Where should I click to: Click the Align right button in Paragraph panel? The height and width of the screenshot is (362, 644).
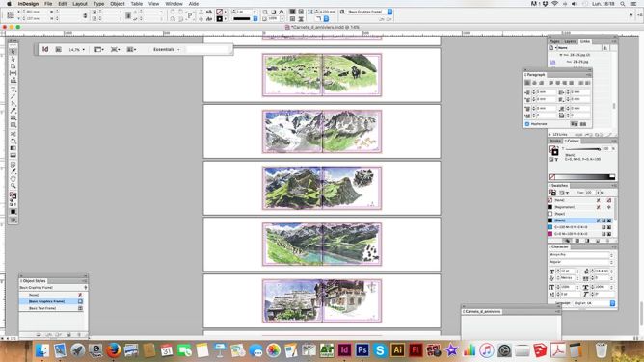pyautogui.click(x=541, y=83)
